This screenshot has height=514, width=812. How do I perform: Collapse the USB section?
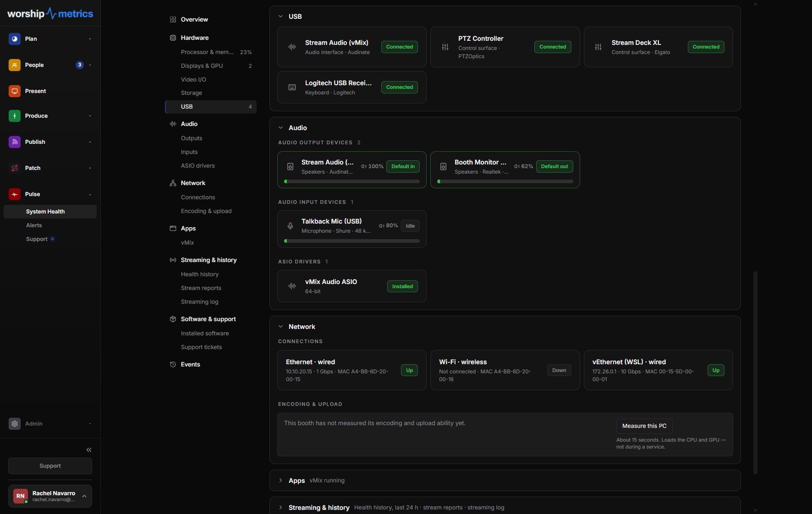pos(281,16)
